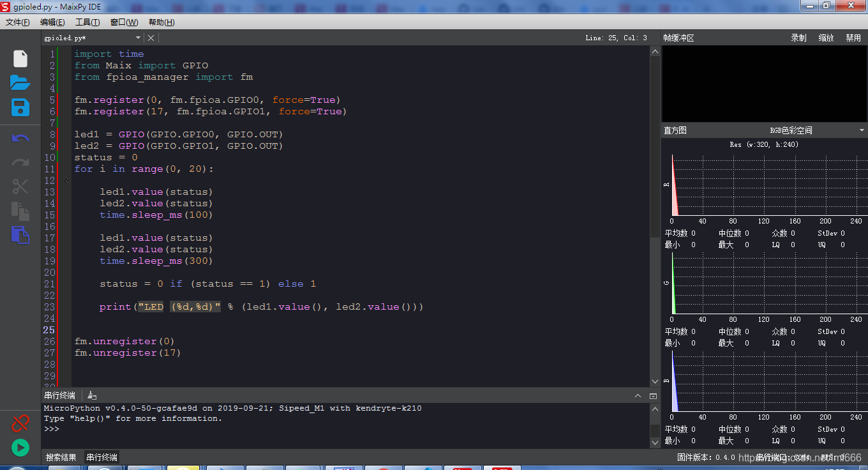Click the terminal scrollbar up arrow
Viewport: 868px width, 470px height.
click(x=655, y=409)
